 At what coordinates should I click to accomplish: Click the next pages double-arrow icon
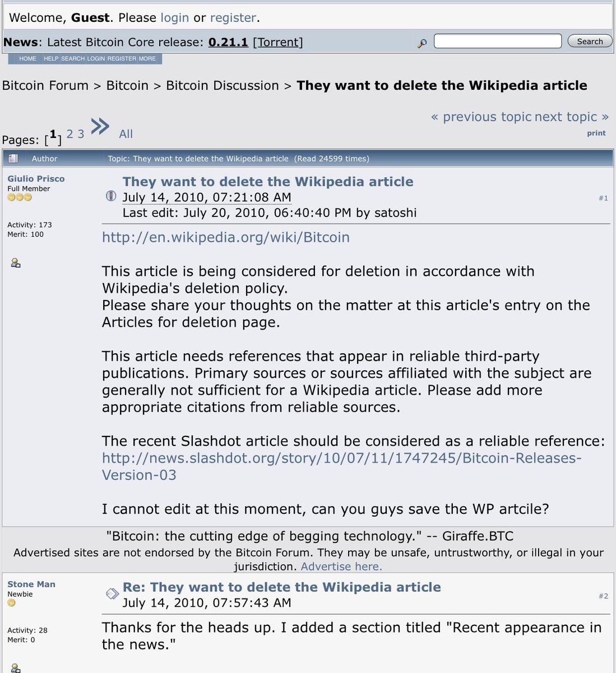[x=100, y=126]
